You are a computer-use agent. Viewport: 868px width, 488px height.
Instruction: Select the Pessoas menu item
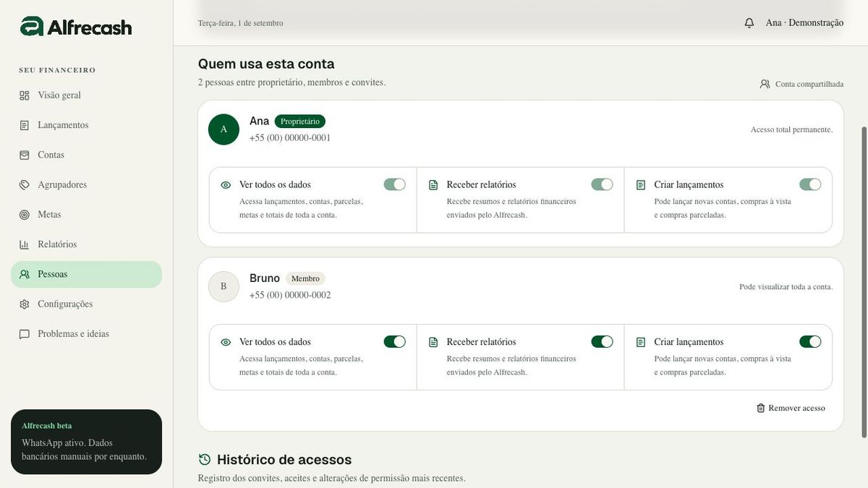86,275
